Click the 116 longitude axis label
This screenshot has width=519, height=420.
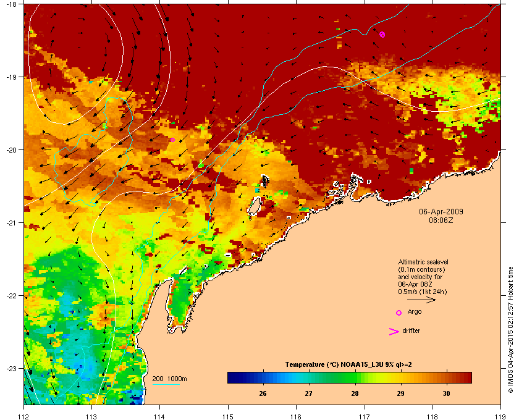296,416
